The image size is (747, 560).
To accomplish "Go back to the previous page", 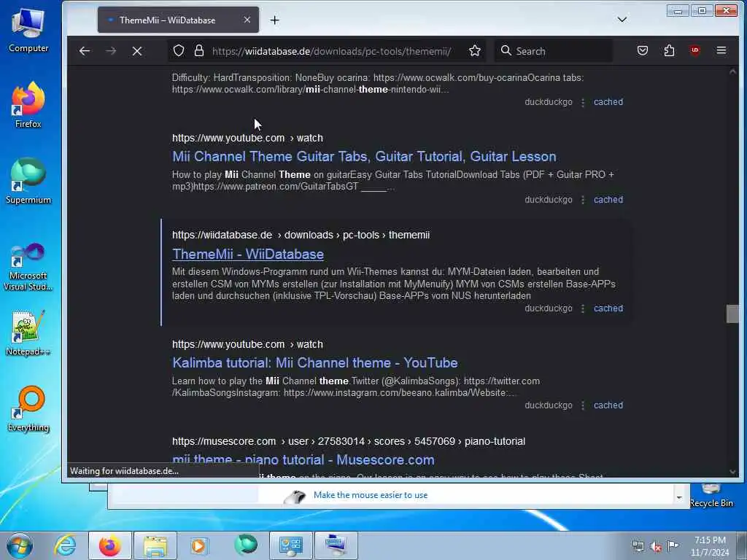I will click(x=85, y=51).
